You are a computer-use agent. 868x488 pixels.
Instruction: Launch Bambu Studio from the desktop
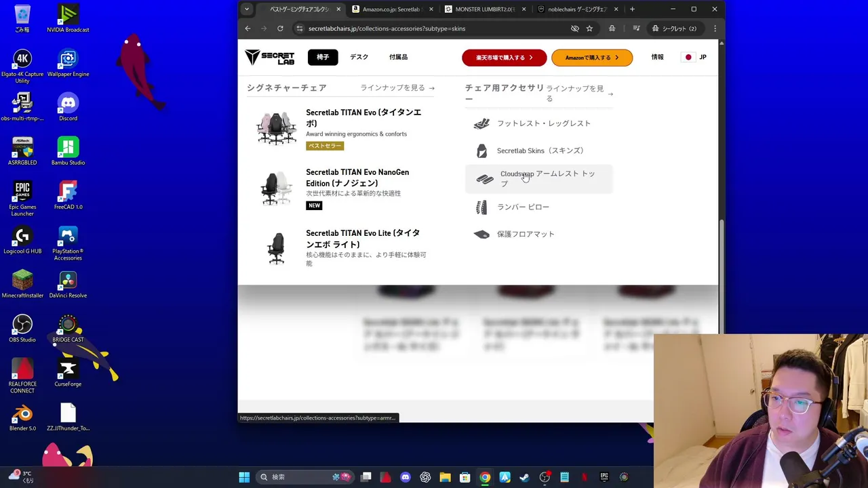tap(68, 151)
